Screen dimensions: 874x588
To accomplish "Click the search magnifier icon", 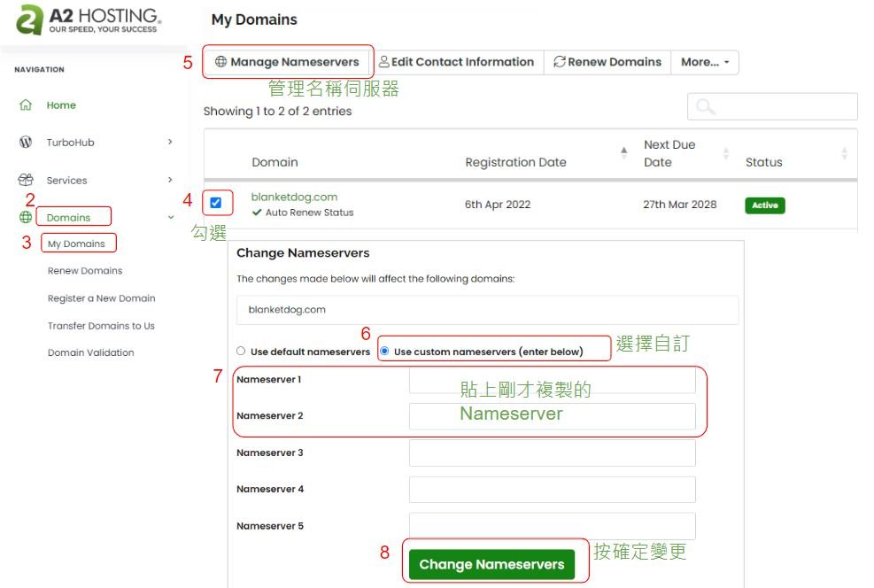I will [705, 106].
